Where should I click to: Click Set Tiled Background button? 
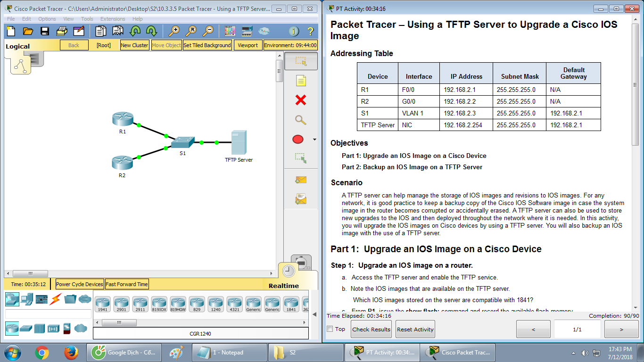207,45
